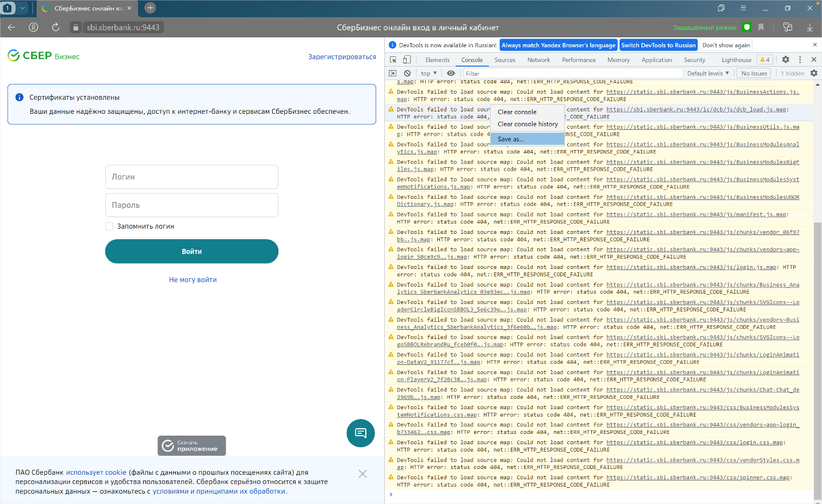The image size is (822, 504).
Task: Switch to the Network tab
Action: (538, 60)
